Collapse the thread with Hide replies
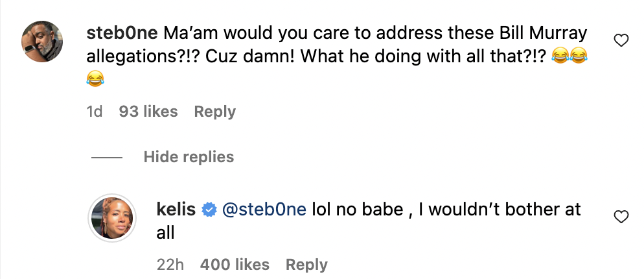Image resolution: width=644 pixels, height=279 pixels. point(189,157)
